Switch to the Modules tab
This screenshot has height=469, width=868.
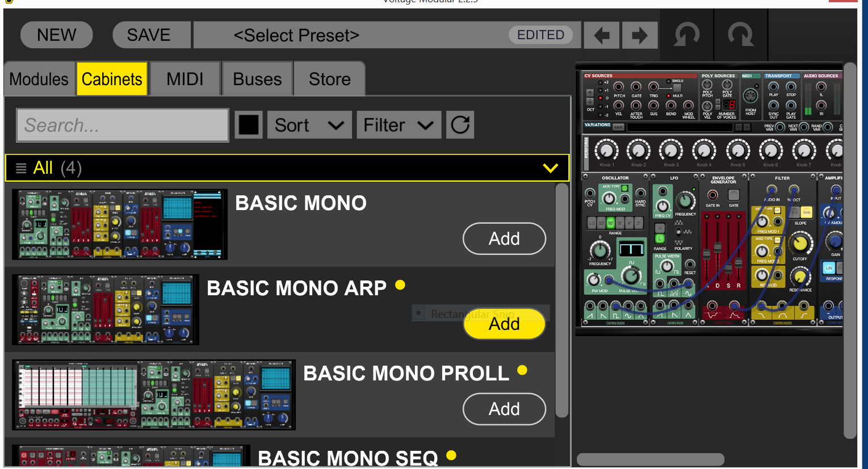tap(39, 79)
